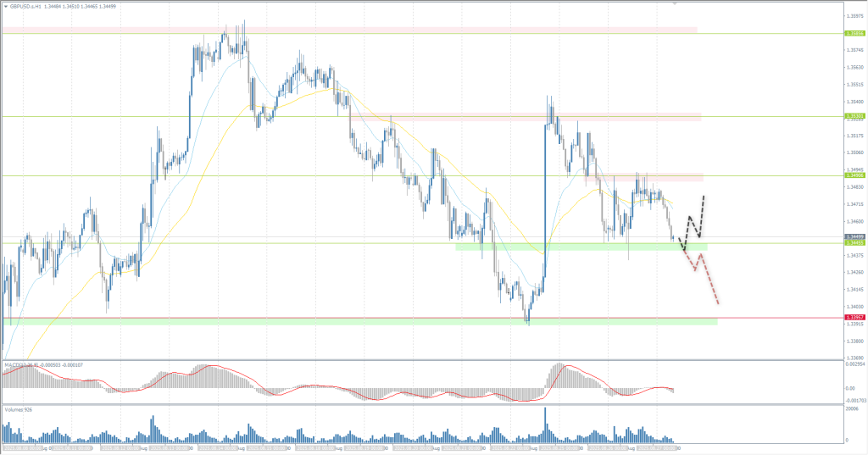Viewport: 868px width, 455px height.
Task: Select the 1.34906 green price label
Action: pos(854,176)
